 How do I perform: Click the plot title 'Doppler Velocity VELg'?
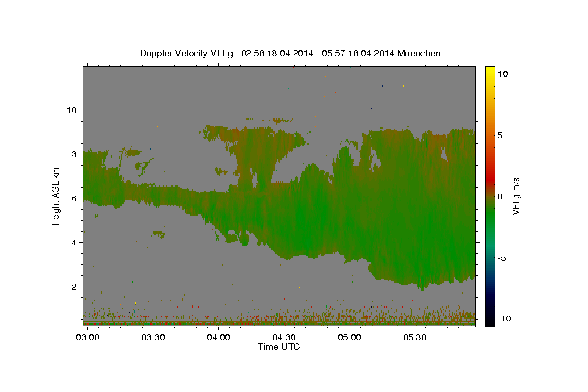pos(187,53)
